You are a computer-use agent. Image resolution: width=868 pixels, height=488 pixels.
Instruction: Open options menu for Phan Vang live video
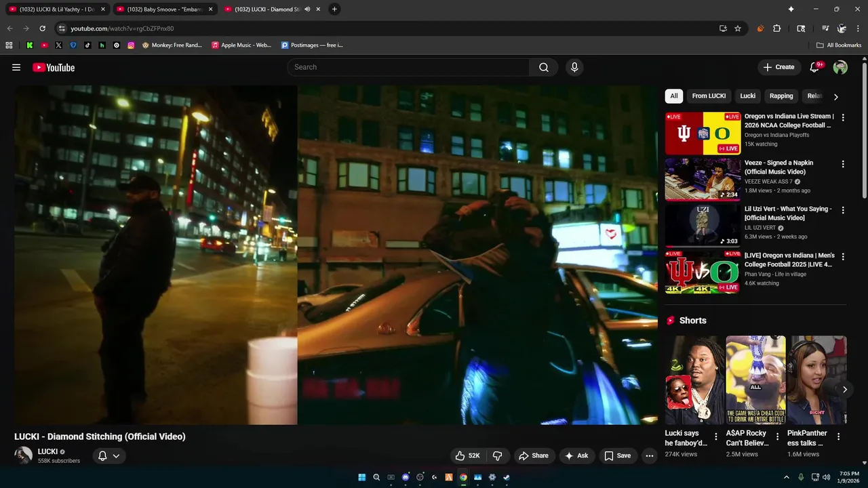[x=843, y=257]
